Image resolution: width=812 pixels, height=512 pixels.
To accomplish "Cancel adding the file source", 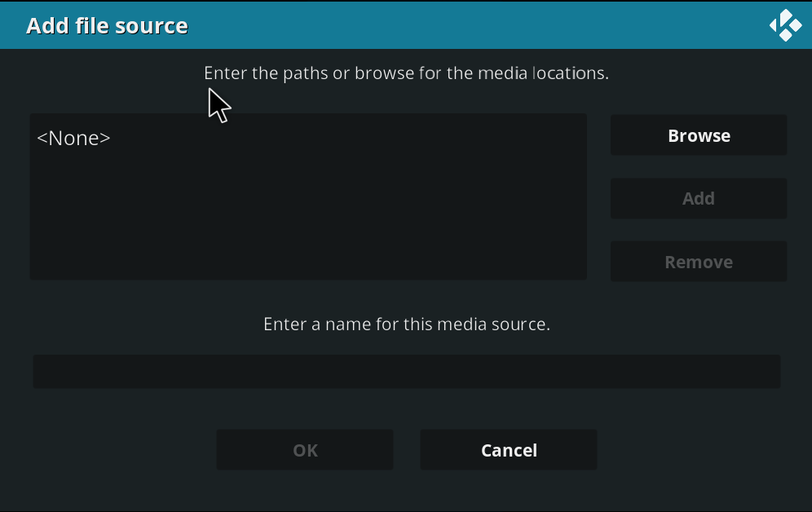I will coord(508,449).
